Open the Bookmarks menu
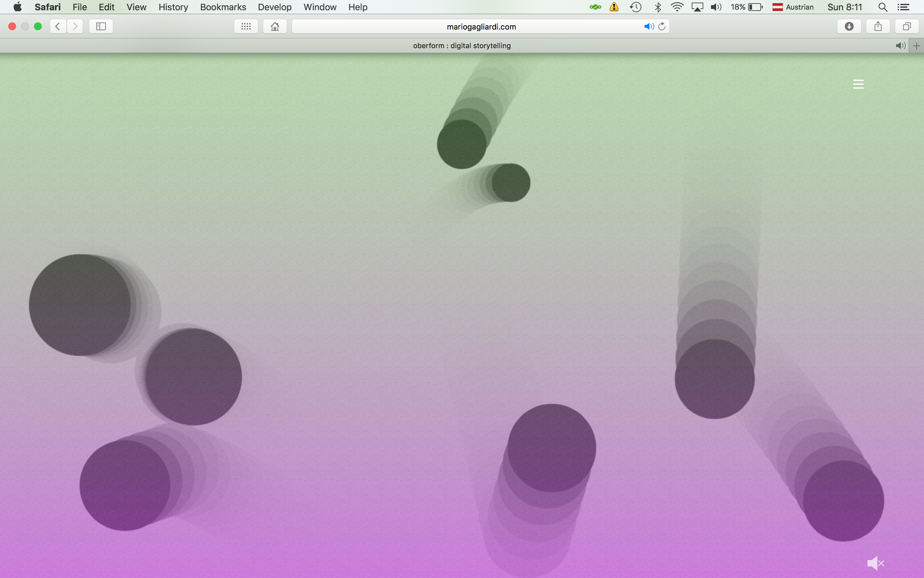This screenshot has height=578, width=924. coord(223,7)
